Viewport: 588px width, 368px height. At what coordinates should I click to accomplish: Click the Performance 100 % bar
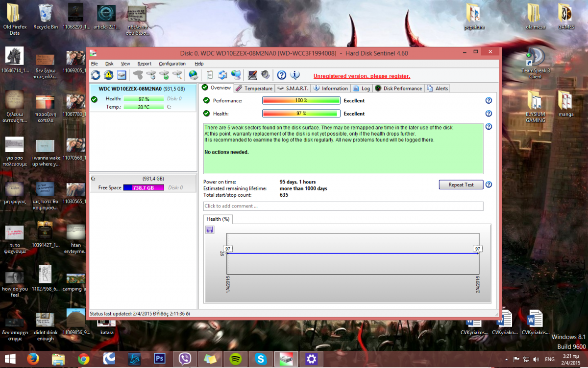point(301,100)
